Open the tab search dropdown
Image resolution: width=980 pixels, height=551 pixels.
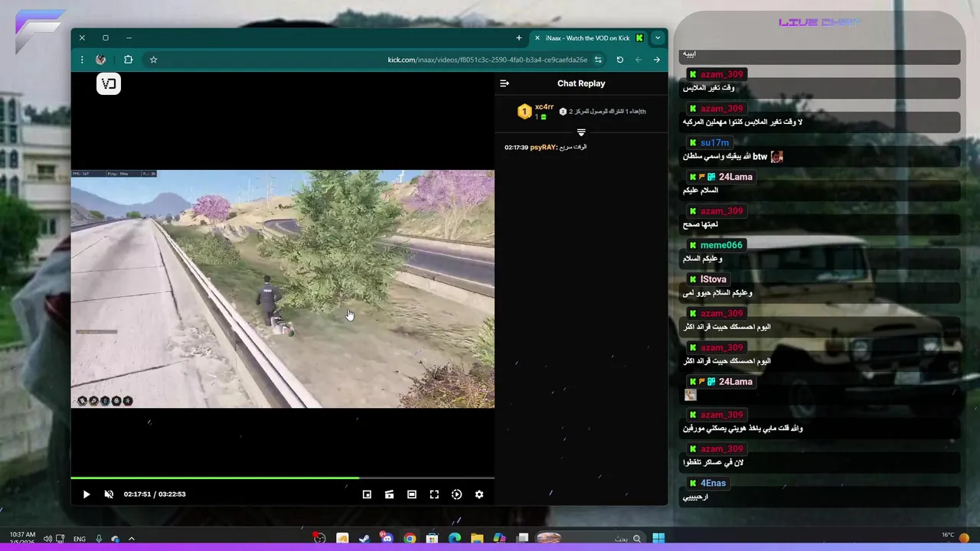tap(658, 37)
